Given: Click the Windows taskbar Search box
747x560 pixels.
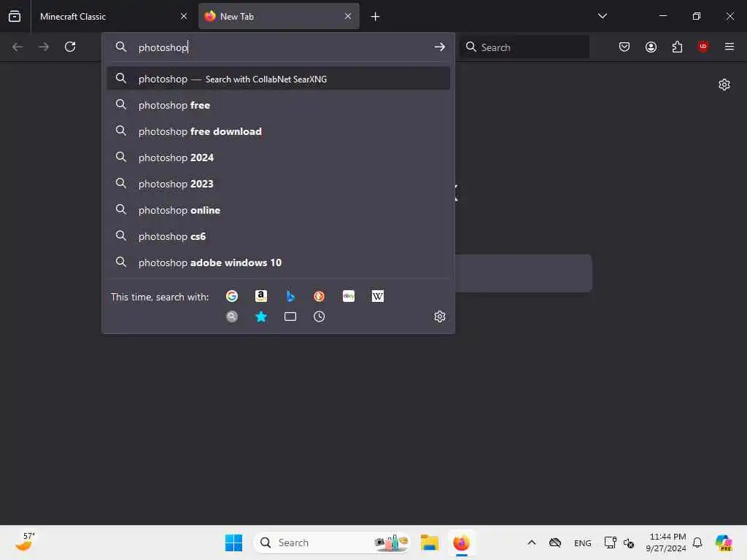Looking at the screenshot, I should [x=332, y=542].
